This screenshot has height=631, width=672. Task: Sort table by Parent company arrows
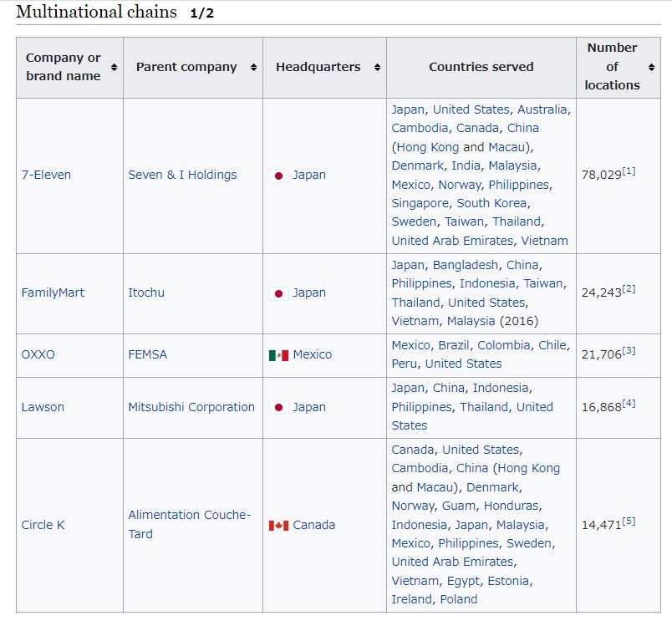254,67
